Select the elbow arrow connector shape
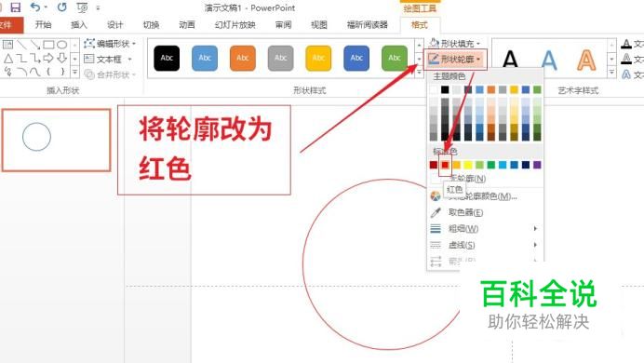 (x=35, y=58)
